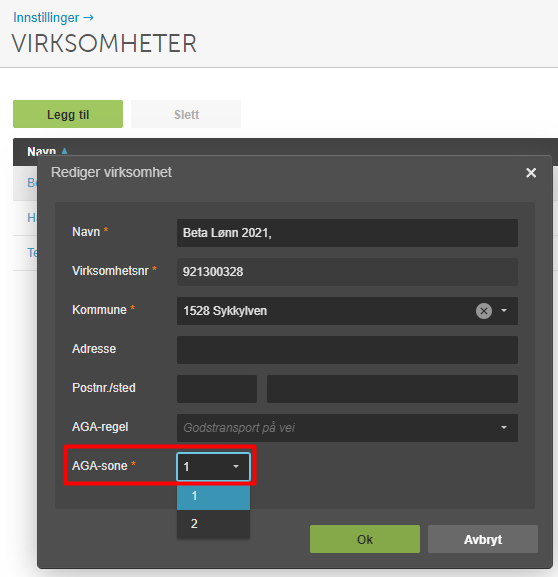Confirm changes with the Ok button

[365, 539]
